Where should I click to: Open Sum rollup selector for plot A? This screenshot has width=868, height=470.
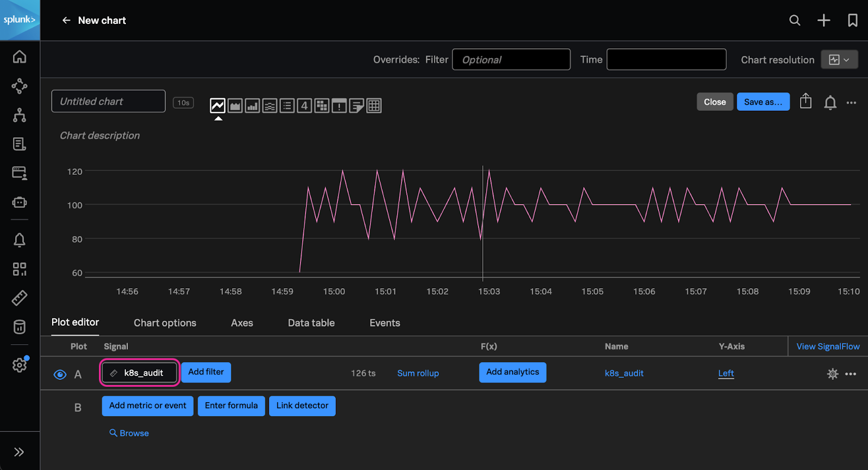(418, 373)
